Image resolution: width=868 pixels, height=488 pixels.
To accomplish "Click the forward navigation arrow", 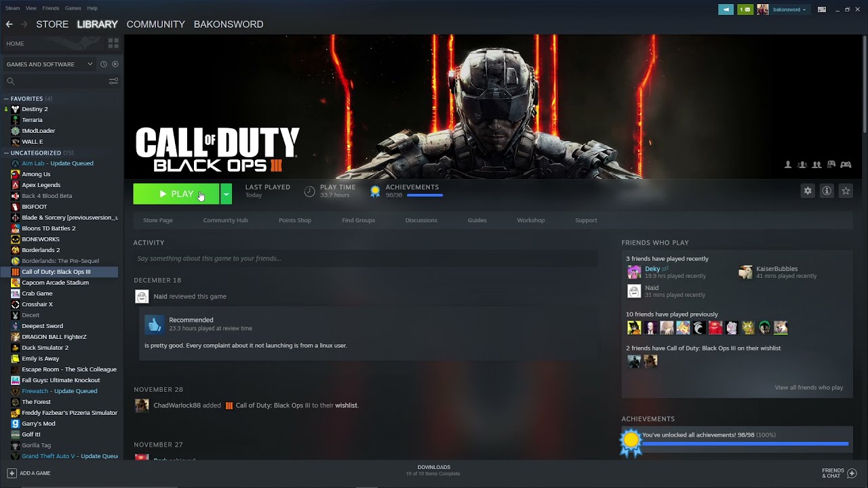I will 24,24.
